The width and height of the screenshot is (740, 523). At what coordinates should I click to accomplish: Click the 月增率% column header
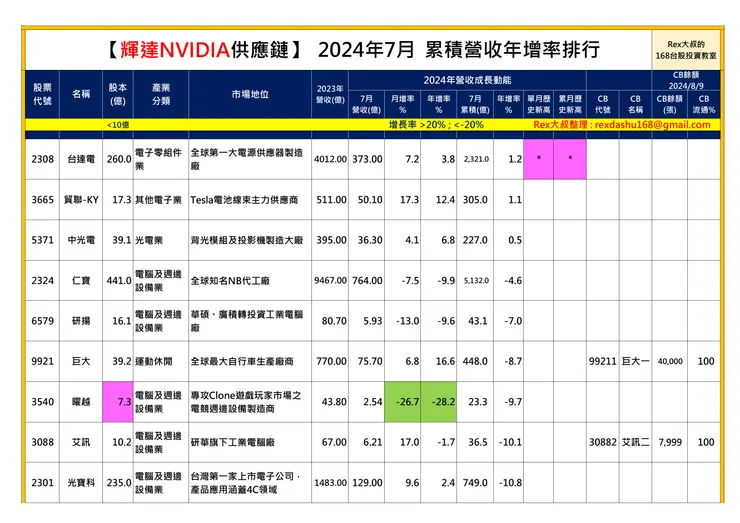point(402,104)
